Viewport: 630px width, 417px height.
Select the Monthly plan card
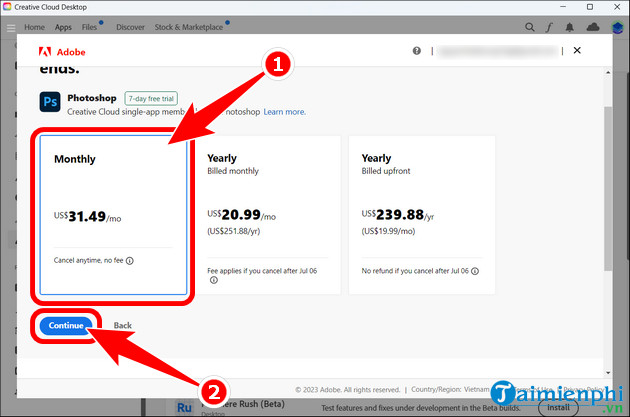click(x=113, y=215)
